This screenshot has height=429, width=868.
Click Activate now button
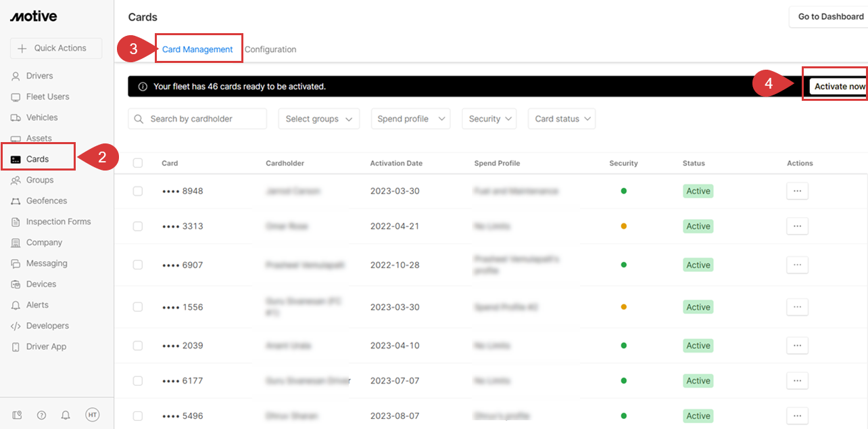(x=839, y=87)
